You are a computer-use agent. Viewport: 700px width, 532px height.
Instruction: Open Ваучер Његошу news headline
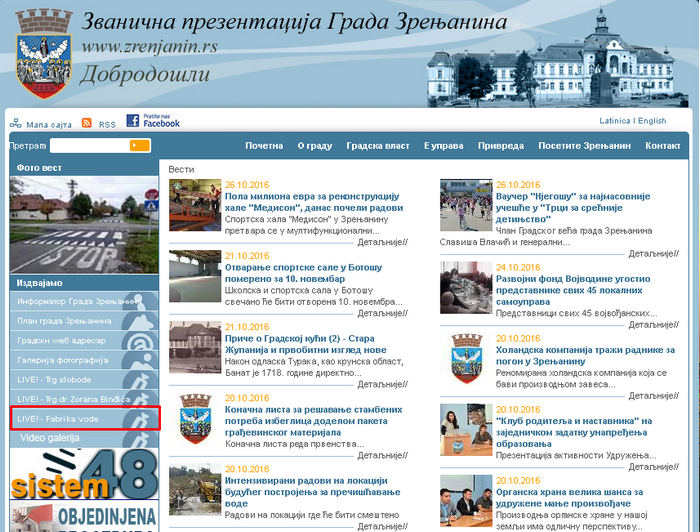[573, 208]
